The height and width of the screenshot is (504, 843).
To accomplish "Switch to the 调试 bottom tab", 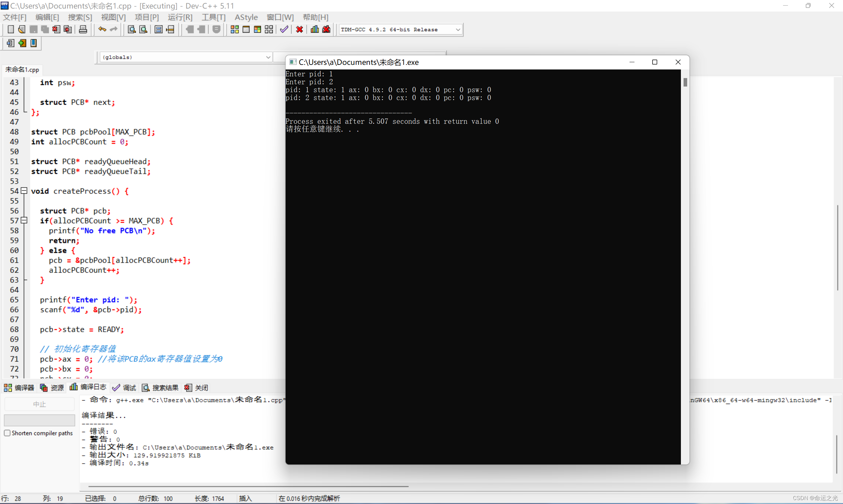I will [x=124, y=387].
